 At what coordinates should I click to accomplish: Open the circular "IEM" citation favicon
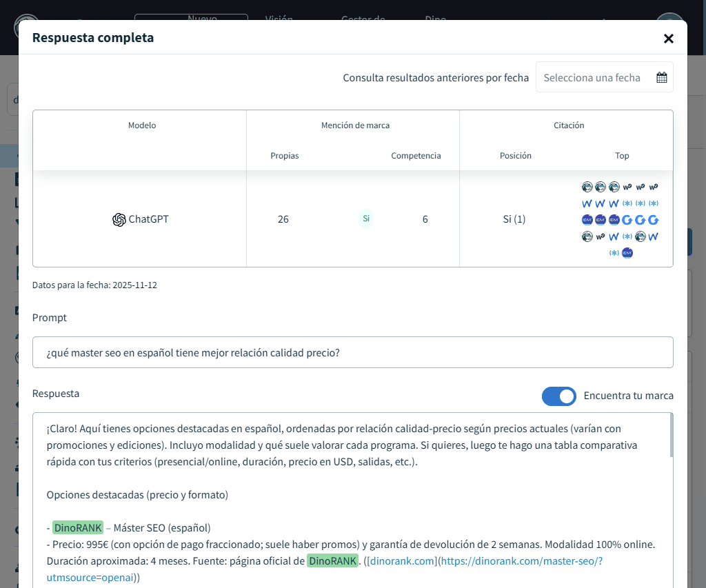(x=587, y=220)
